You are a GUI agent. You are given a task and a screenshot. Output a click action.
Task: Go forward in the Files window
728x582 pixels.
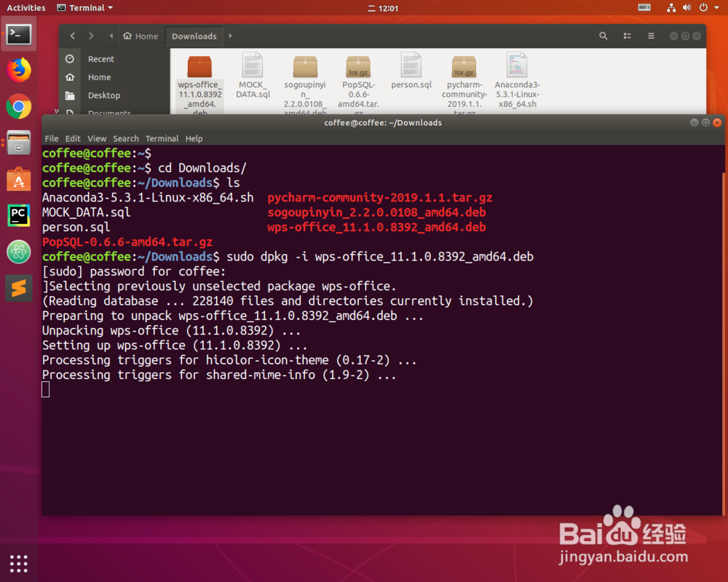coord(91,36)
